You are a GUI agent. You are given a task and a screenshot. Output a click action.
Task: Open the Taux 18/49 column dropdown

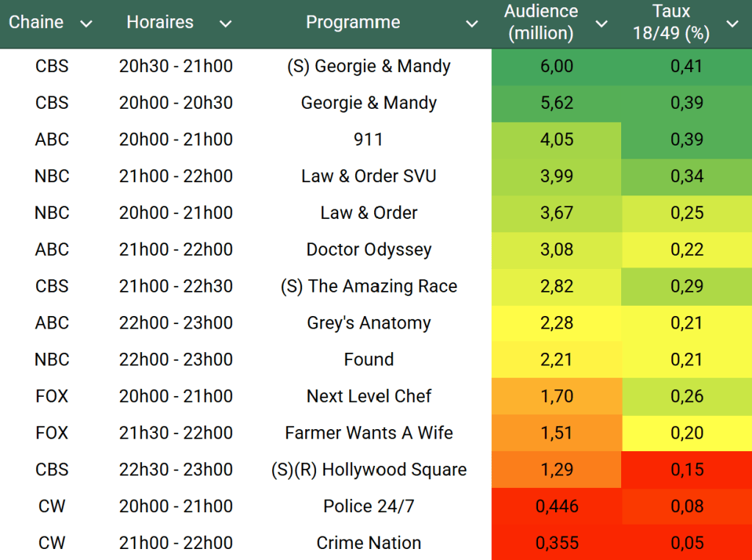pyautogui.click(x=732, y=24)
